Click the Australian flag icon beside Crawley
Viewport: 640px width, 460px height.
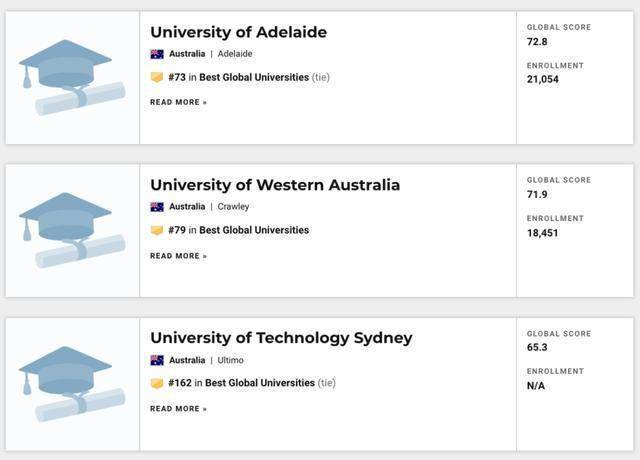point(157,207)
